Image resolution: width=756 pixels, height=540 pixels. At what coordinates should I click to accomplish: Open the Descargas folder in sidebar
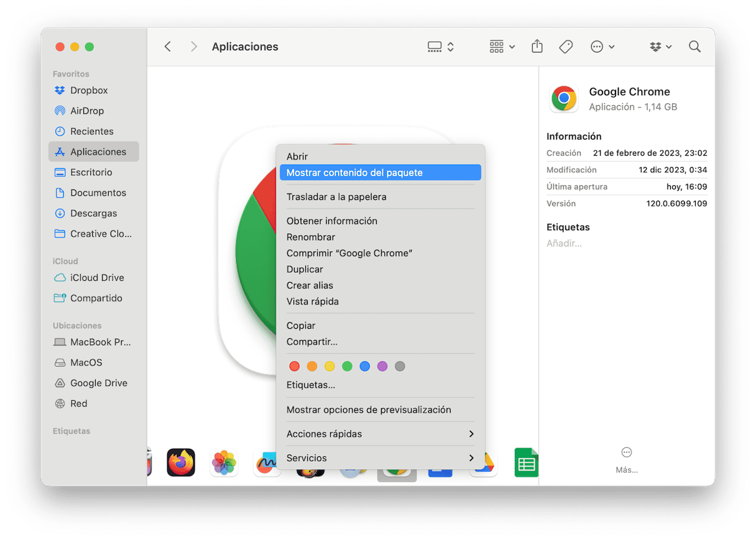coord(93,213)
